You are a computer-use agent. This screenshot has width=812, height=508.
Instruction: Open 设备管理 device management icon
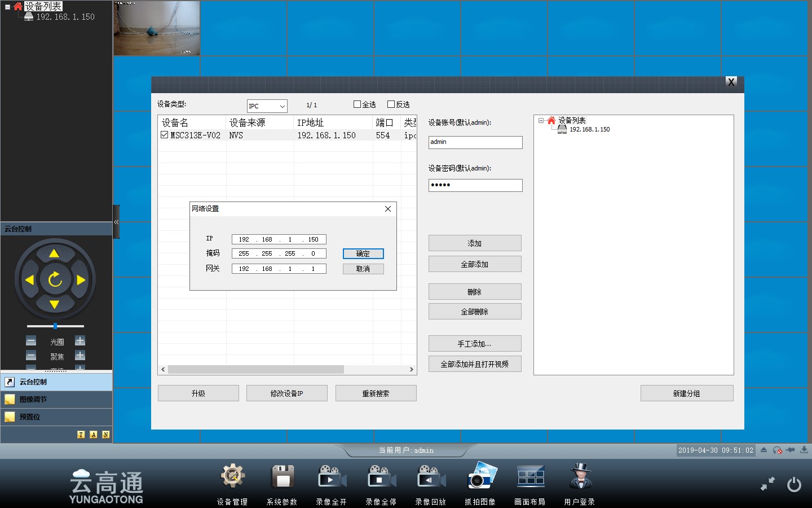[x=232, y=478]
